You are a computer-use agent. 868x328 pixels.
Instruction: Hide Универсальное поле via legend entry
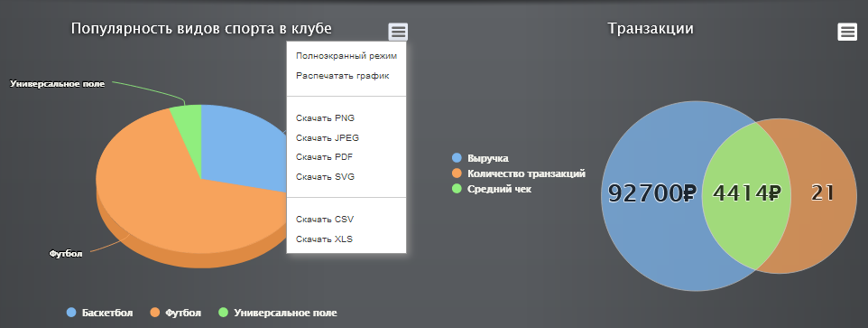coord(278,313)
